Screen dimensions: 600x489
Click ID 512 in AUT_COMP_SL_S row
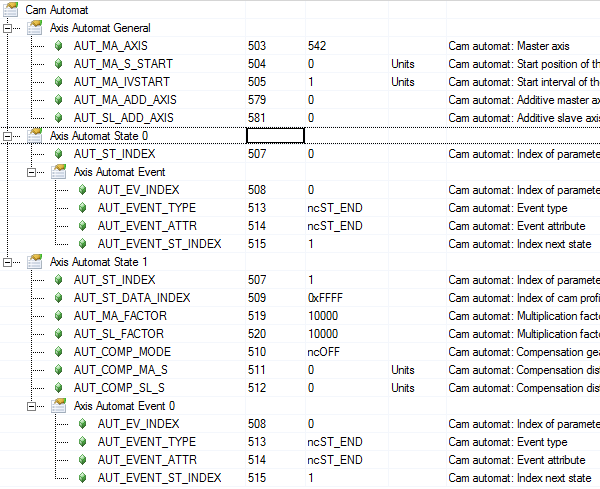257,387
